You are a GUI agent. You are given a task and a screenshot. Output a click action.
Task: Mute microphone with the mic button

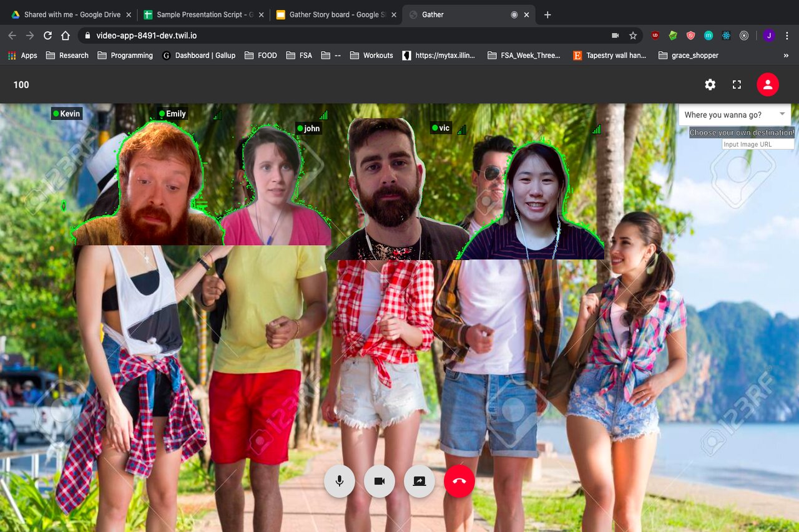click(340, 481)
